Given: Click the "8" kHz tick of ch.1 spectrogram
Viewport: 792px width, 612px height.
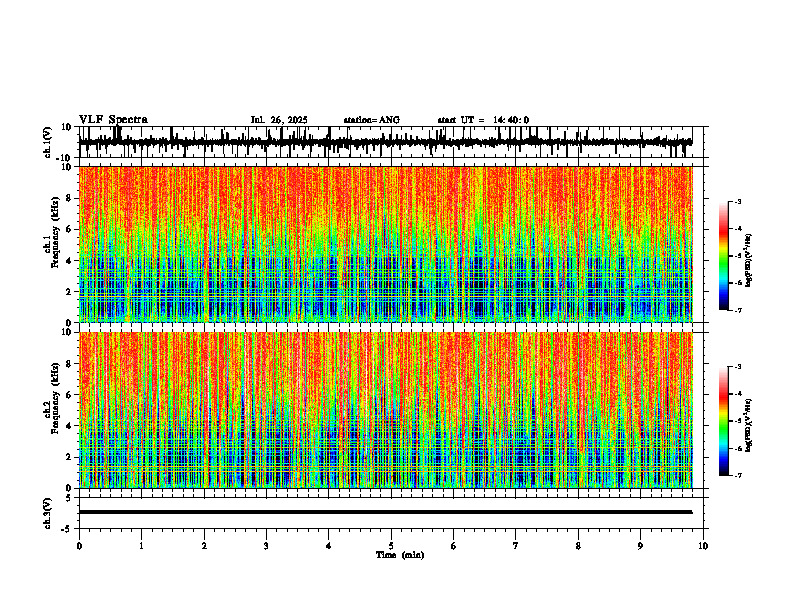Looking at the screenshot, I should click(x=70, y=198).
